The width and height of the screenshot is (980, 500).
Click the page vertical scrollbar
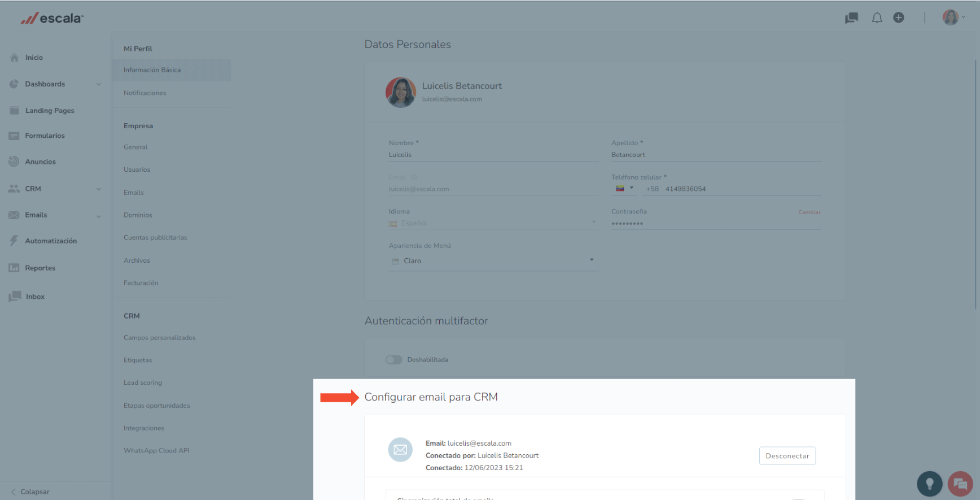coord(976,184)
